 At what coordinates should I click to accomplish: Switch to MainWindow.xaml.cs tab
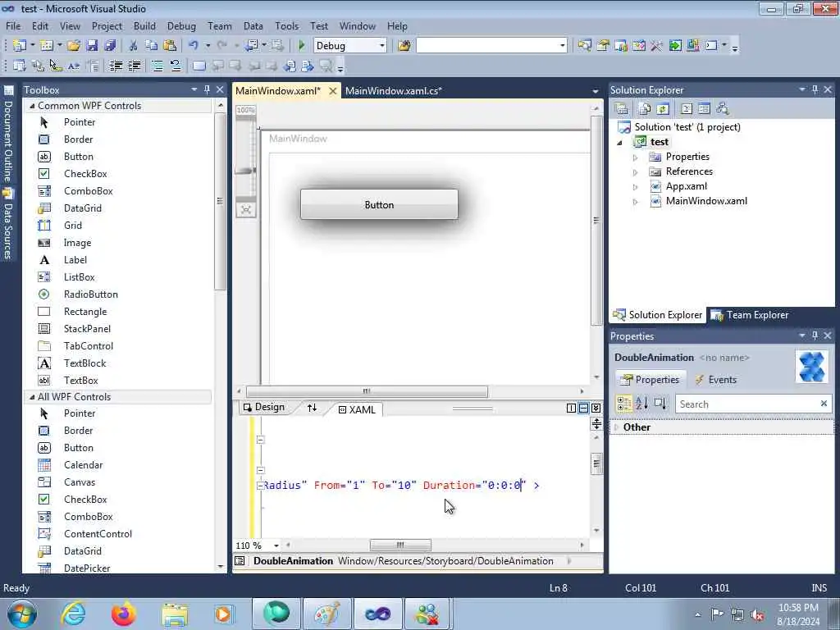[394, 90]
